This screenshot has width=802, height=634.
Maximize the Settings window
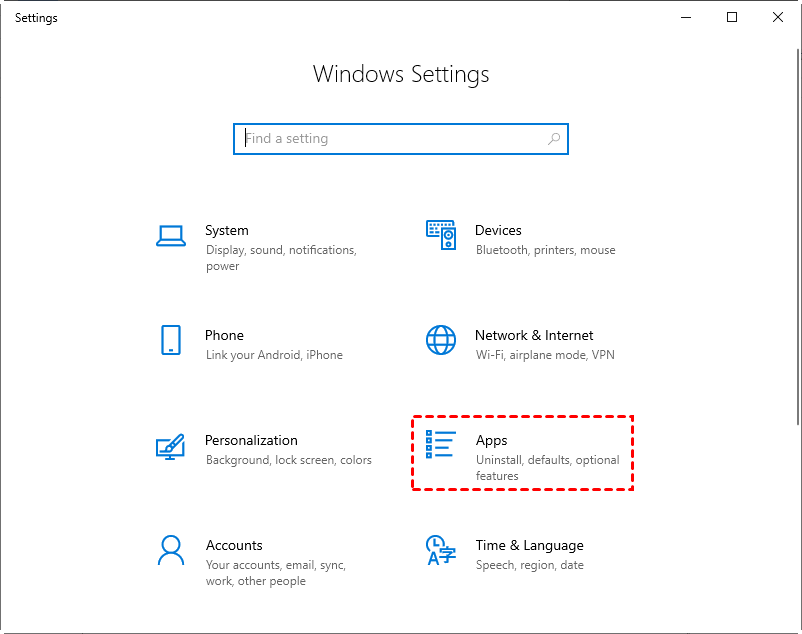(732, 17)
